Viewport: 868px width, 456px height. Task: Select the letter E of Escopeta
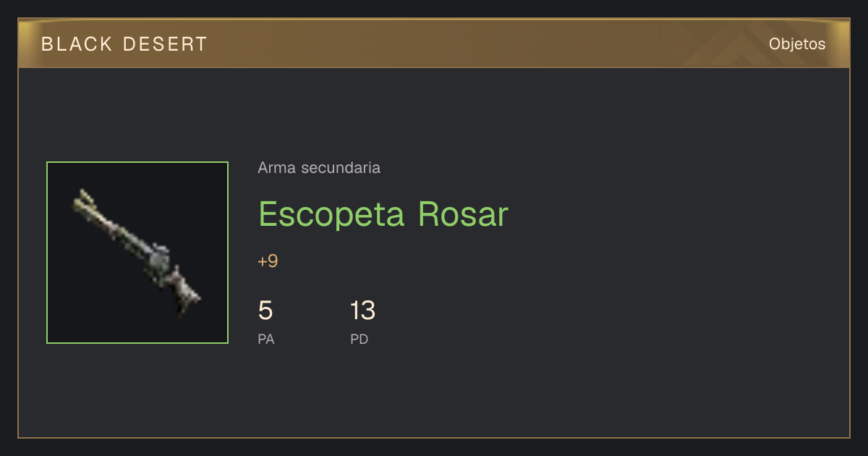268,214
